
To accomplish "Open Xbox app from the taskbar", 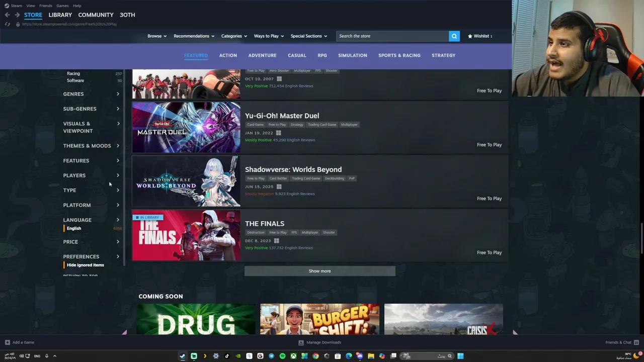I will 293,356.
